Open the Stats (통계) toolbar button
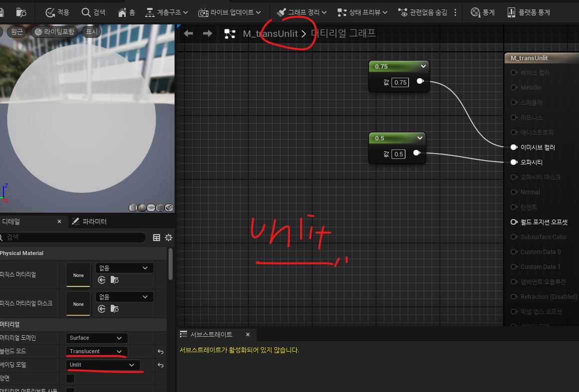The width and height of the screenshot is (579, 392). [483, 12]
